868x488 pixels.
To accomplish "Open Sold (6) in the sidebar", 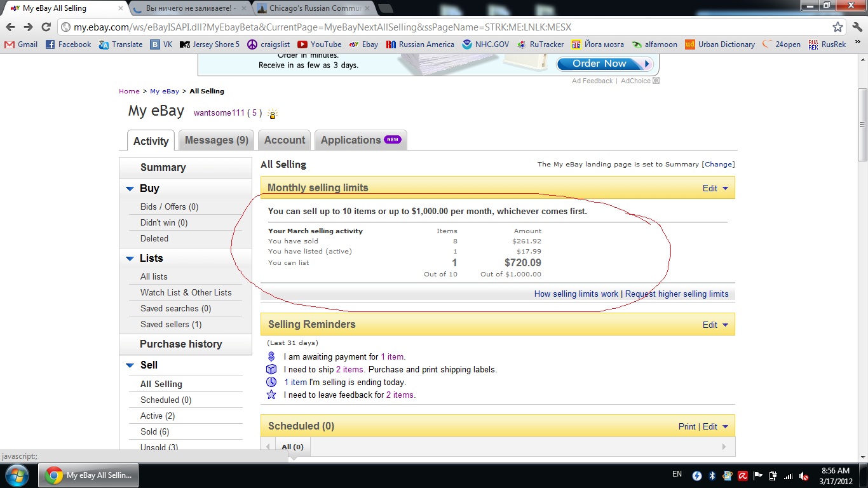I will (x=154, y=432).
